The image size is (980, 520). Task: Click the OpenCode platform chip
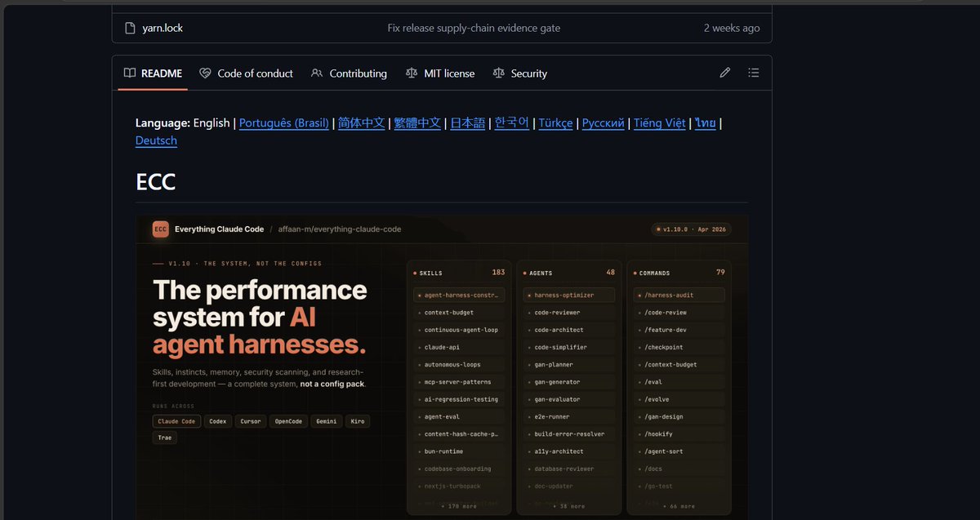(288, 421)
